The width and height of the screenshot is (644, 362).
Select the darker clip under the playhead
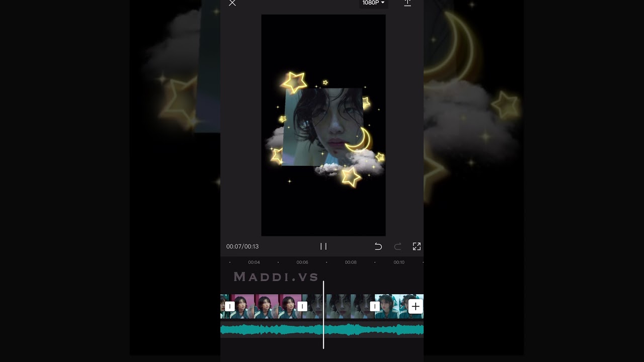[340, 306]
